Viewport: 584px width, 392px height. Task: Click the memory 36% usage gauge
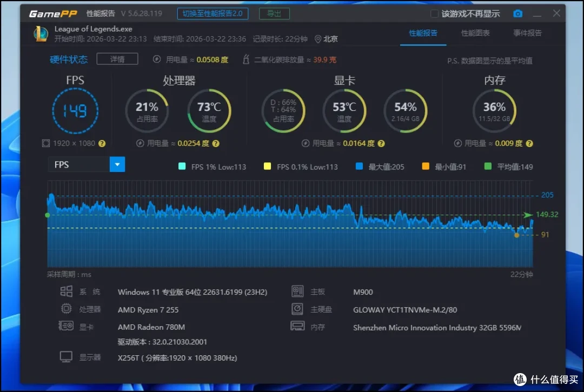coord(494,111)
